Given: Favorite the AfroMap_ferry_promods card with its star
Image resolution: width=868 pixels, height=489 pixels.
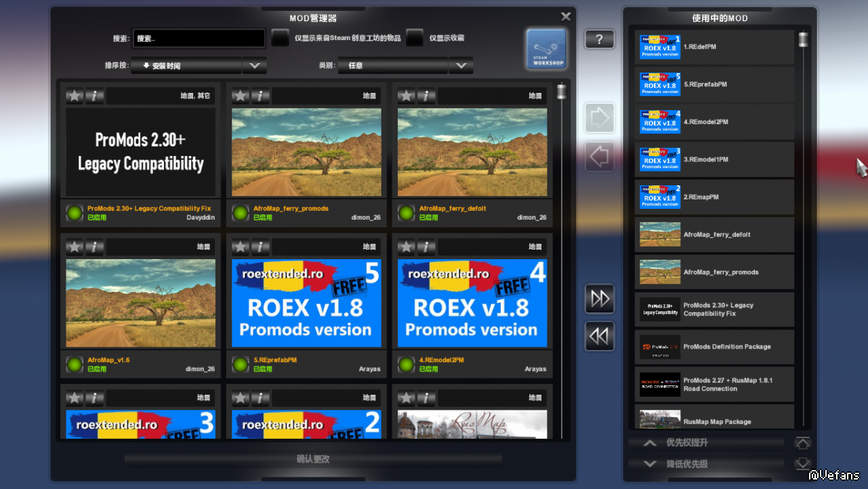Looking at the screenshot, I should coord(241,96).
